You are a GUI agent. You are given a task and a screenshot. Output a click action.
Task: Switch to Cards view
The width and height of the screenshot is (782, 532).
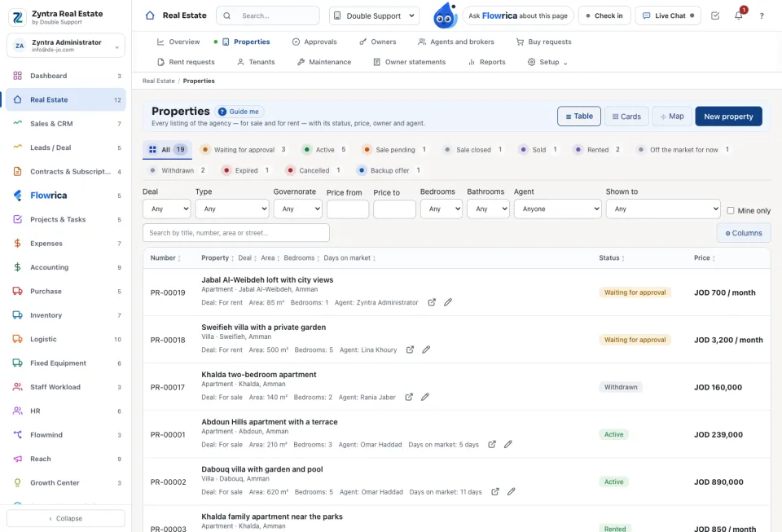(x=626, y=117)
